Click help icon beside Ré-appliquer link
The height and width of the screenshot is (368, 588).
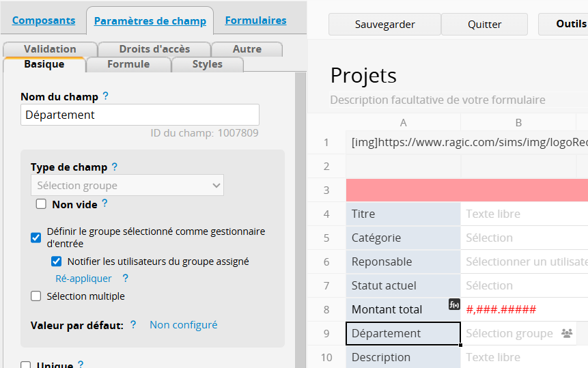click(125, 278)
